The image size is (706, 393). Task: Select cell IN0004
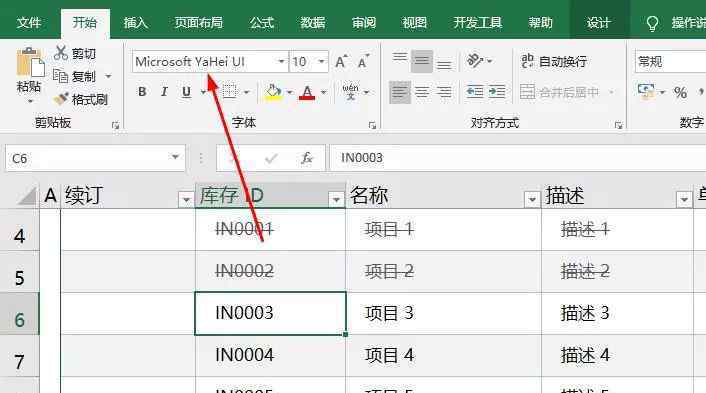(271, 356)
